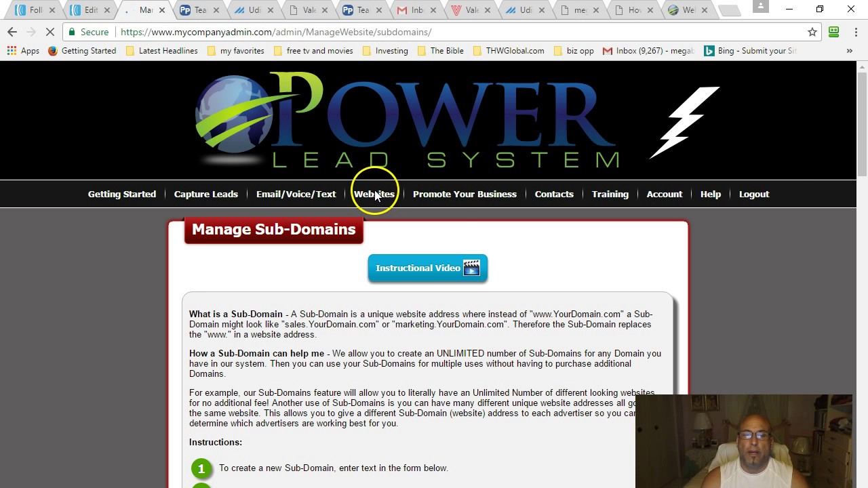Open the Account menu
The height and width of the screenshot is (488, 868).
(x=665, y=194)
